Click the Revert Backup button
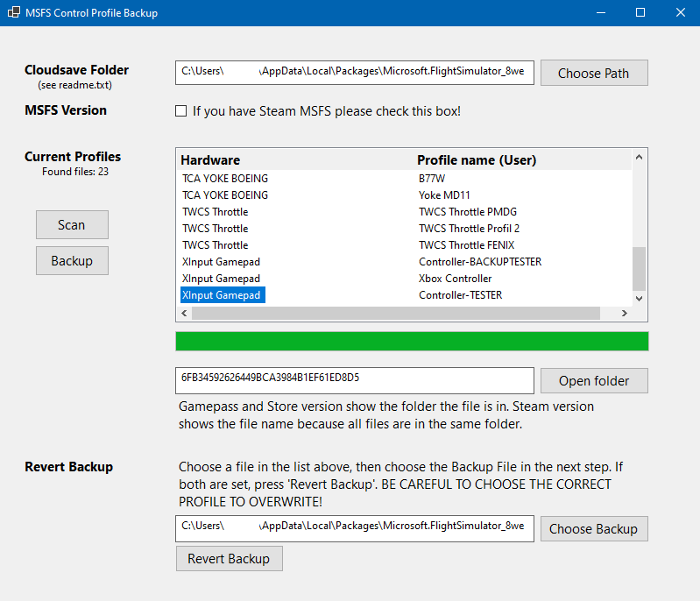Image resolution: width=700 pixels, height=601 pixels. click(x=229, y=559)
